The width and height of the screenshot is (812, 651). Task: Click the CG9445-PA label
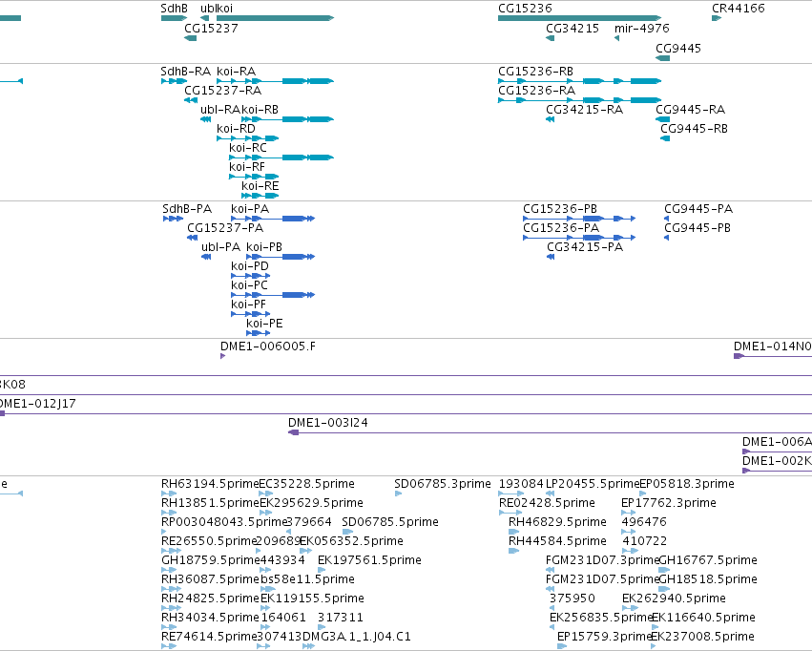[698, 209]
